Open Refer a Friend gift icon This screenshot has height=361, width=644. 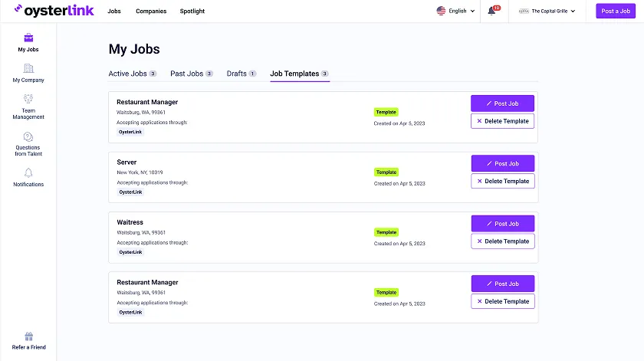28,336
